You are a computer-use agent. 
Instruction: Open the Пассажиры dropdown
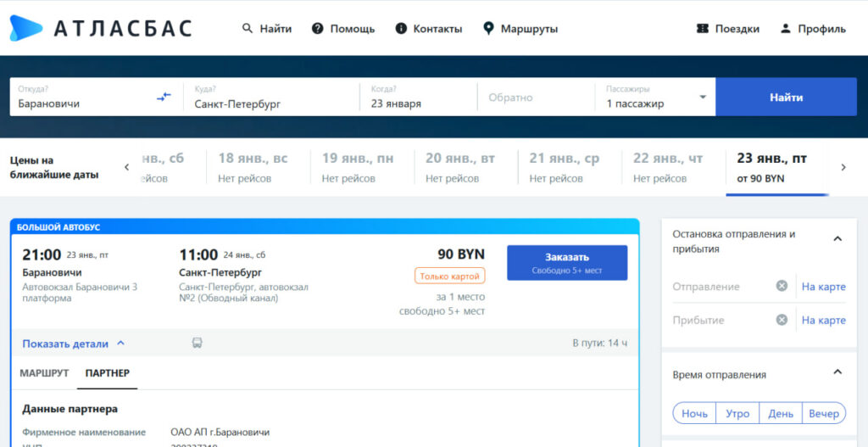[x=702, y=97]
